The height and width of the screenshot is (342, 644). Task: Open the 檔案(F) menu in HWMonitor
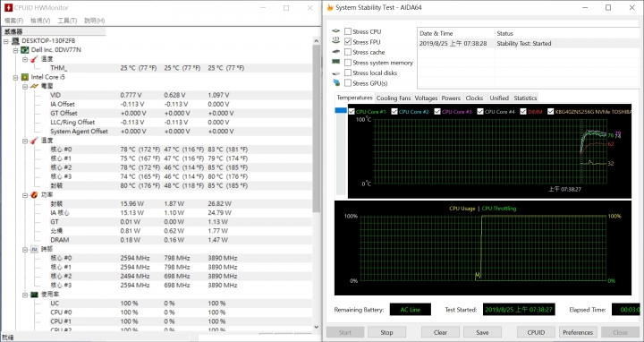(x=14, y=21)
